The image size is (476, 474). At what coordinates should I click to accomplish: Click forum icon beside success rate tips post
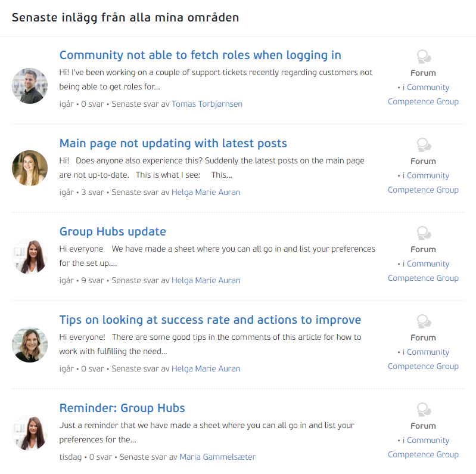(424, 322)
